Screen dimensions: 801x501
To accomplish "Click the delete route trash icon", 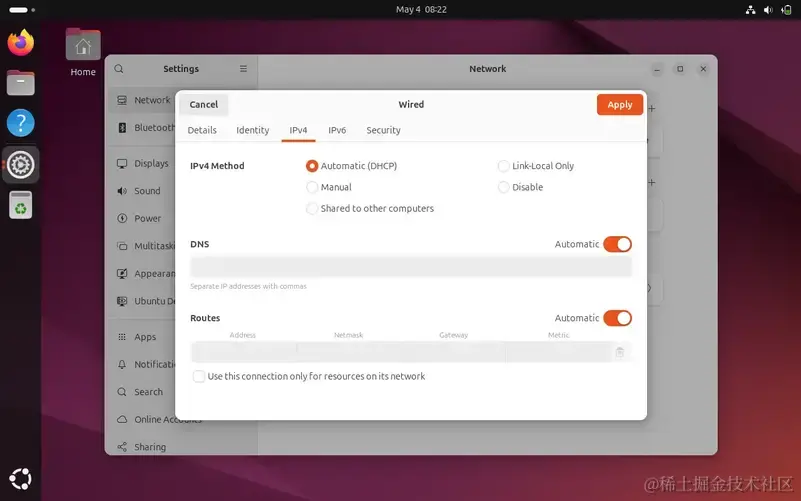I will click(x=620, y=352).
